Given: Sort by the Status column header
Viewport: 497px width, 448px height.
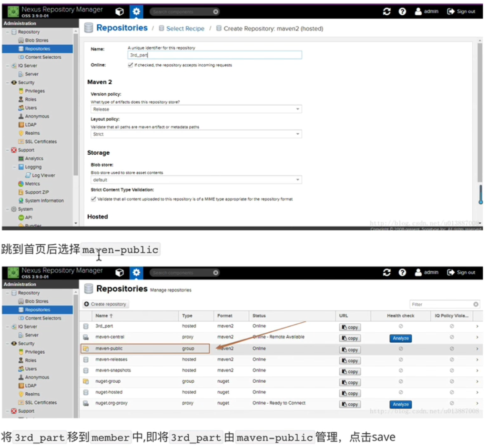Looking at the screenshot, I should [292, 316].
